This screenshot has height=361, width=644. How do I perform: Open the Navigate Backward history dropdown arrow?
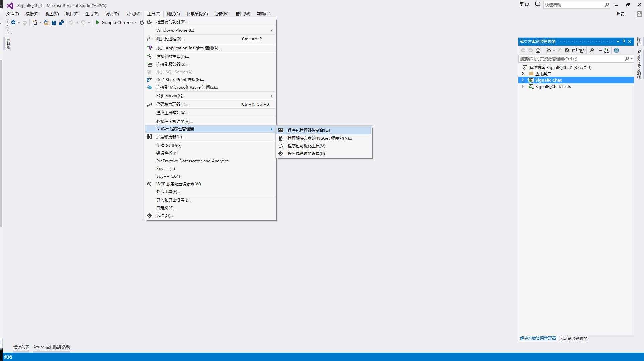(19, 23)
